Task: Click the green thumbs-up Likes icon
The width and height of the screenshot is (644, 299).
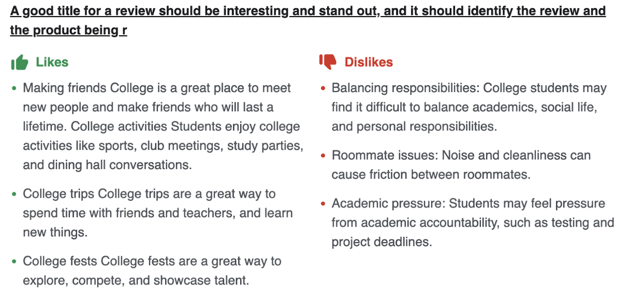Action: (x=20, y=63)
